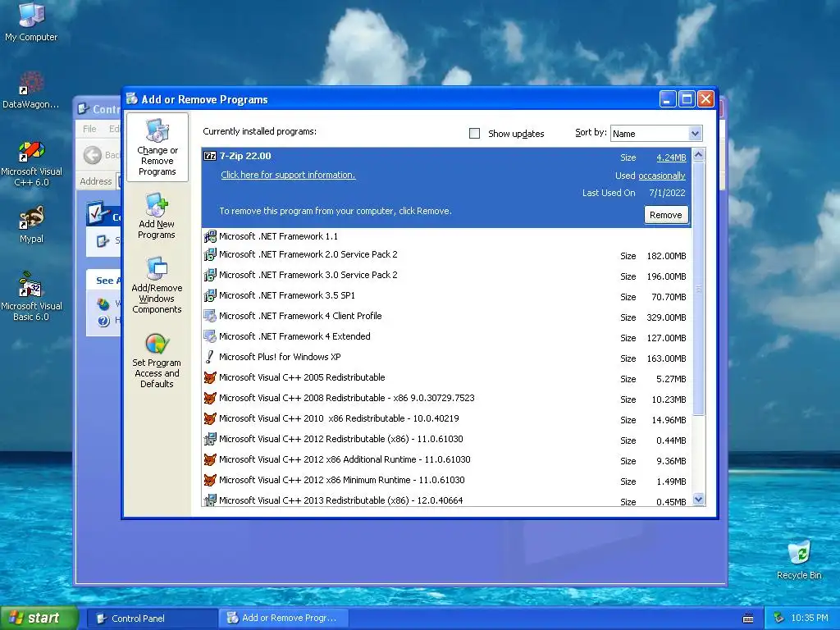Click the Visual C++ 2012 Minimum Runtime icon
Image resolution: width=840 pixels, height=630 pixels.
(x=210, y=480)
